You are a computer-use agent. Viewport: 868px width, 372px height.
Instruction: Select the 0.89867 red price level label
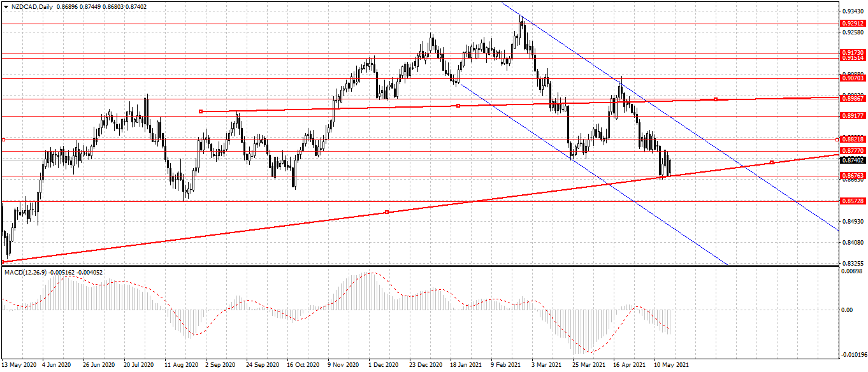click(853, 99)
